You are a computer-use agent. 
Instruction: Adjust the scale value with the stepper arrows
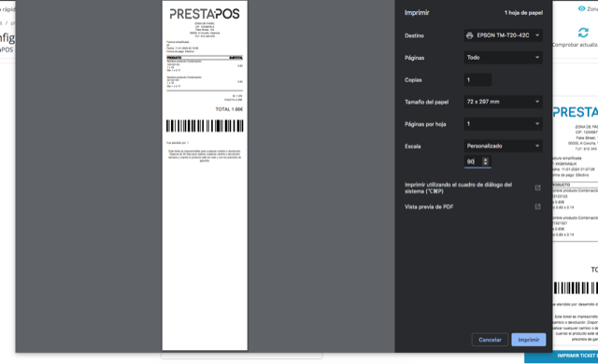(486, 161)
